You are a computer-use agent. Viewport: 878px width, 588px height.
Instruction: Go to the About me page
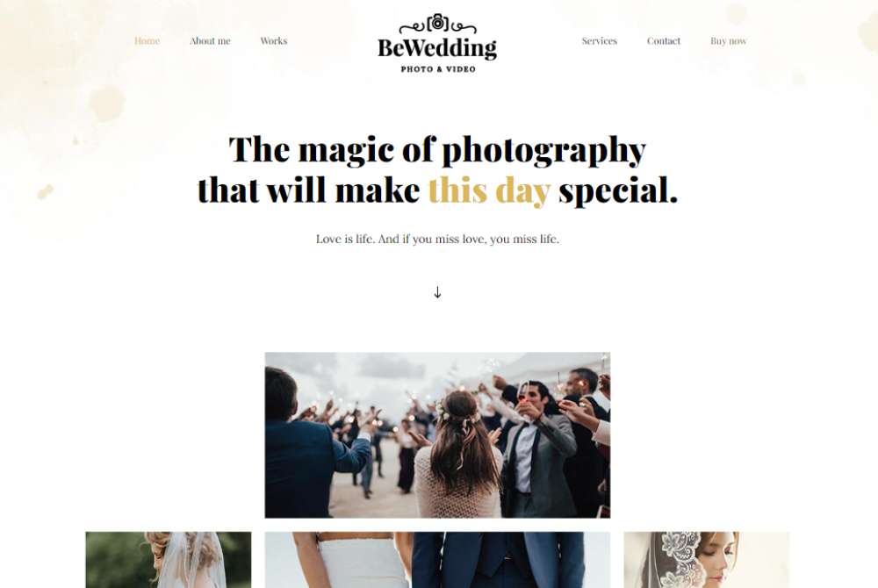click(x=210, y=41)
